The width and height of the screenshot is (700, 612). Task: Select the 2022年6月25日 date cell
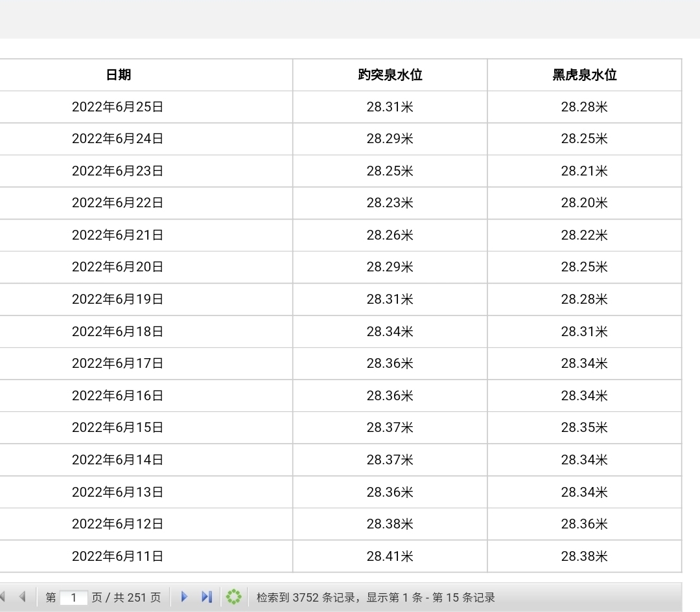[x=117, y=107]
